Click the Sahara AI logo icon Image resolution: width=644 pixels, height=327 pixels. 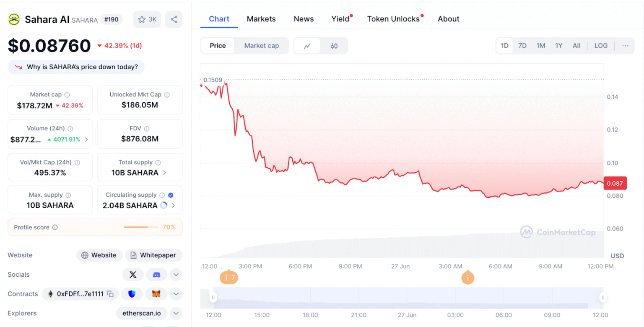tap(14, 19)
